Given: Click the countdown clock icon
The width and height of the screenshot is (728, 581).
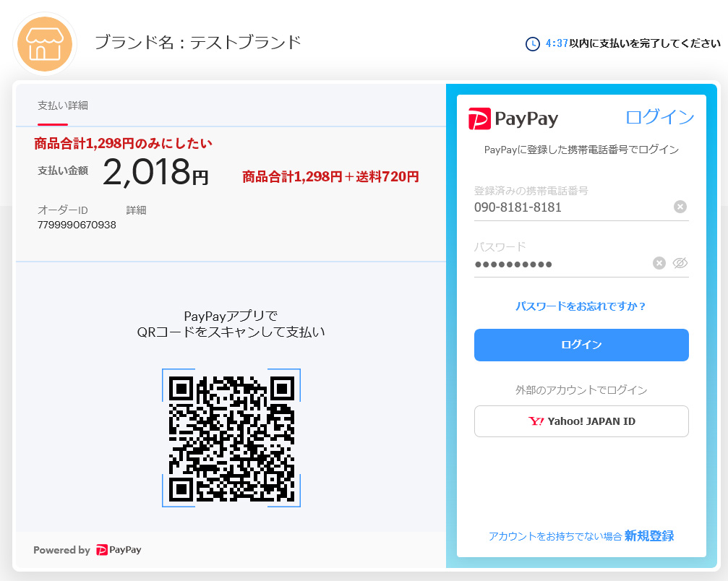Looking at the screenshot, I should coord(533,44).
